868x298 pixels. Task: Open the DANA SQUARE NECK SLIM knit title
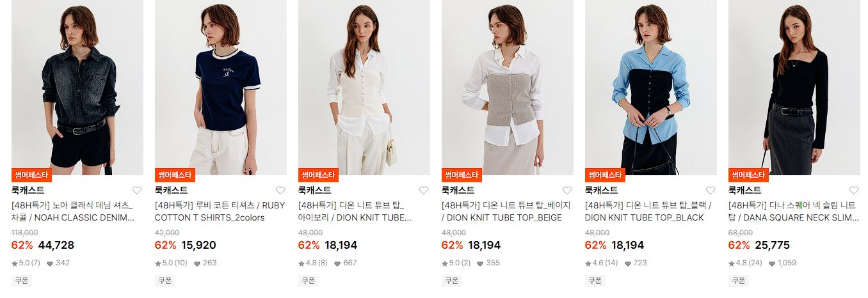click(794, 212)
